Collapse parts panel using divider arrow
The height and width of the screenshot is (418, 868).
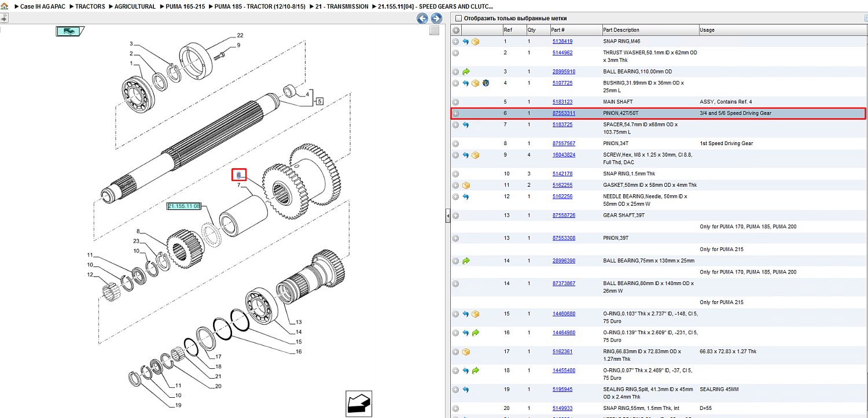447,216
